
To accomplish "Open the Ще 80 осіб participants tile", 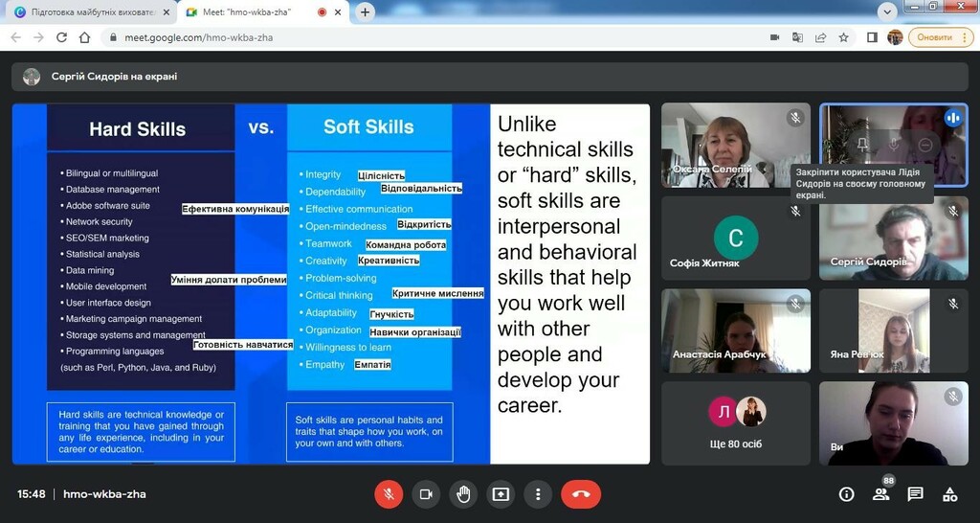I will [x=736, y=423].
